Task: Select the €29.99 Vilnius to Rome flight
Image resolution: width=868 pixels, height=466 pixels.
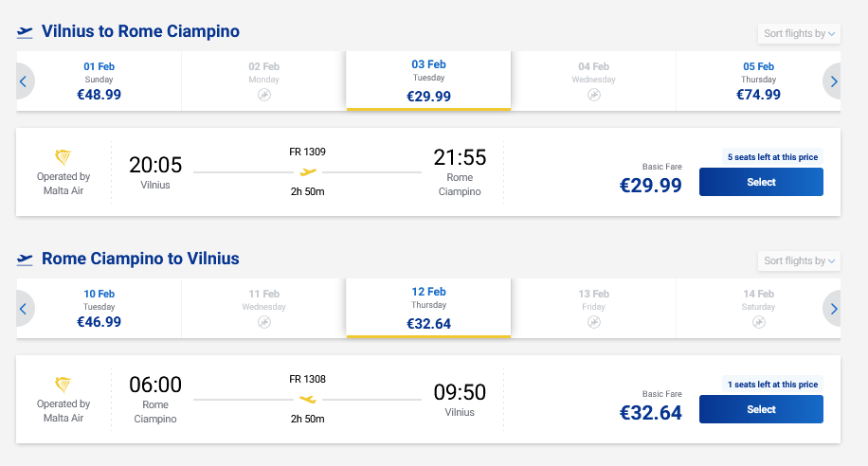Action: pos(761,182)
